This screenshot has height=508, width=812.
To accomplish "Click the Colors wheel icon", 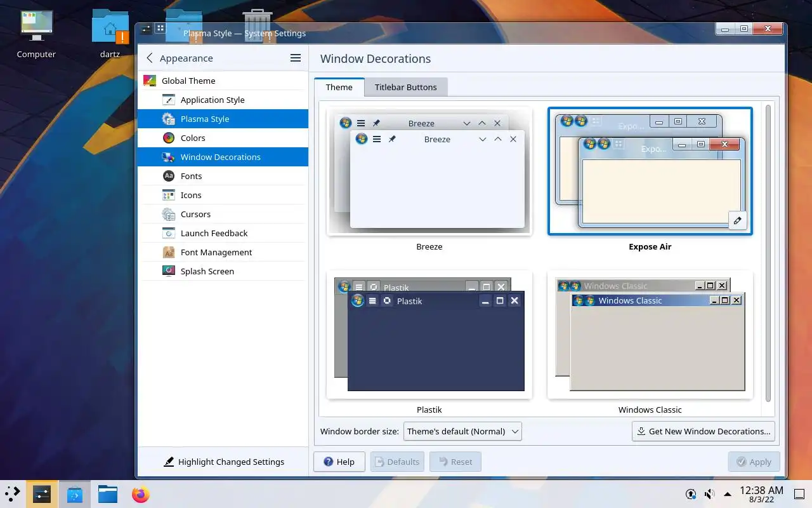I will [168, 138].
